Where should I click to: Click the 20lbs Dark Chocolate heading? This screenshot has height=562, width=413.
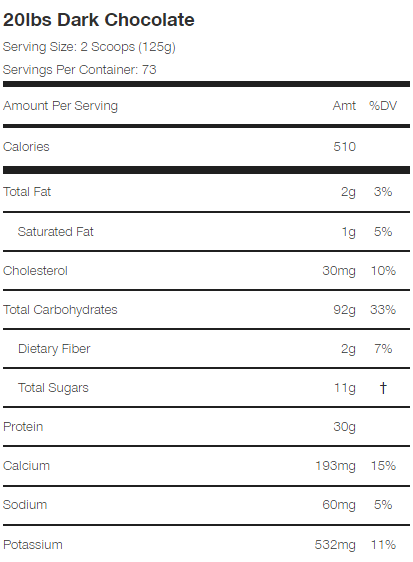[99, 20]
